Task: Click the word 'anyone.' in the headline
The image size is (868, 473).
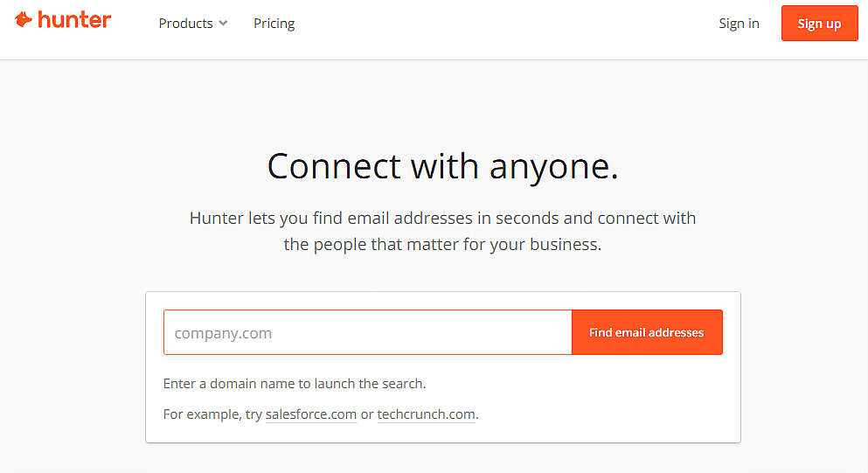Action: 554,166
